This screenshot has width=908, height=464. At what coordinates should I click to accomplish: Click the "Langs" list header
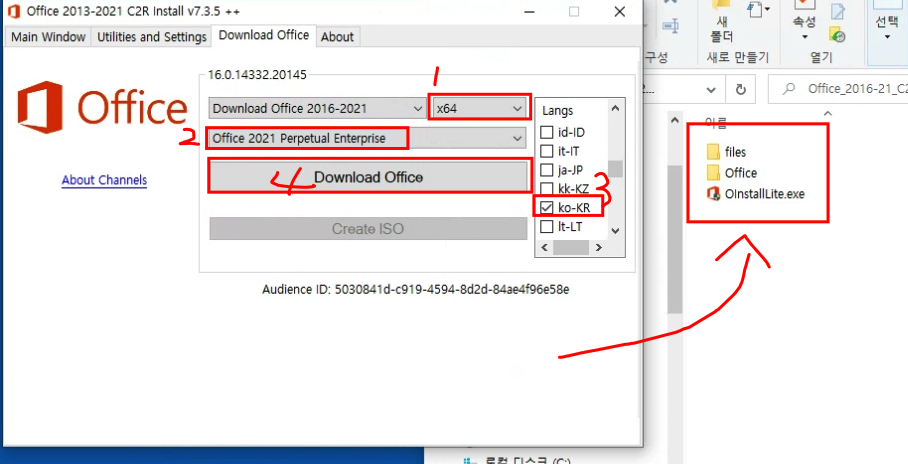(x=558, y=110)
